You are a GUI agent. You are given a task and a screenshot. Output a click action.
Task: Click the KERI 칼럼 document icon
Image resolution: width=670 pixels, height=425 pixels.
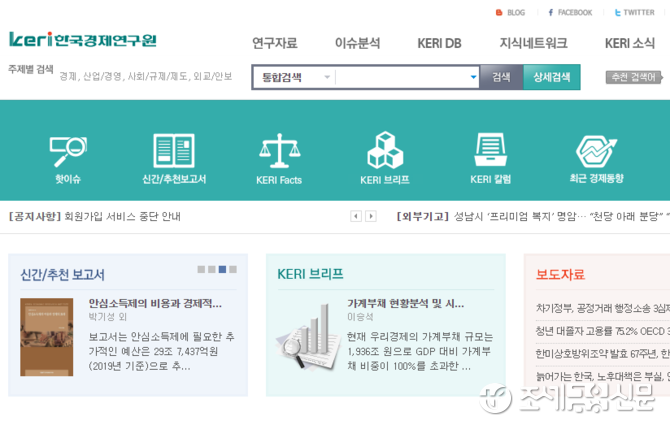[490, 151]
